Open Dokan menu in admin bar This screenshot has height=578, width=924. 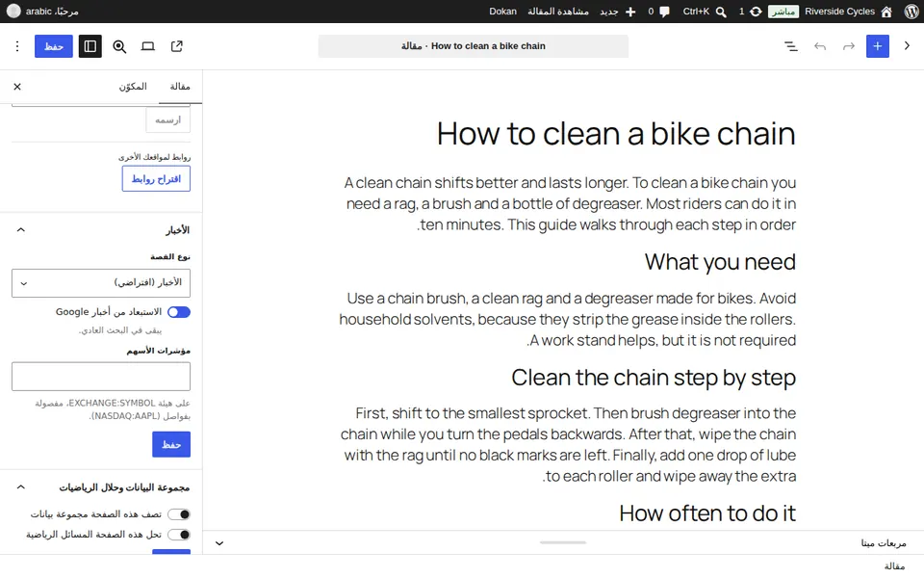pos(502,12)
